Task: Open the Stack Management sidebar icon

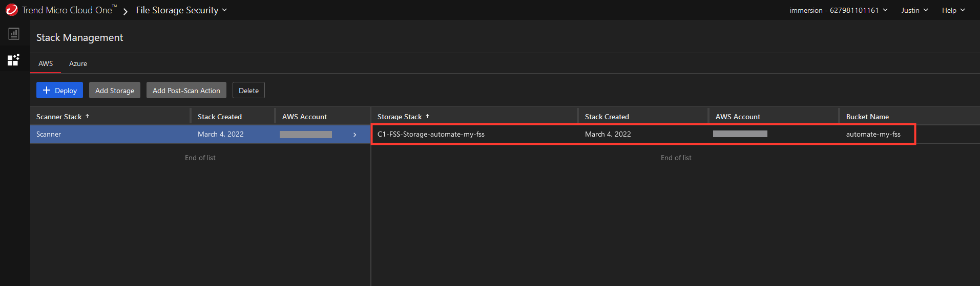Action: (x=14, y=60)
